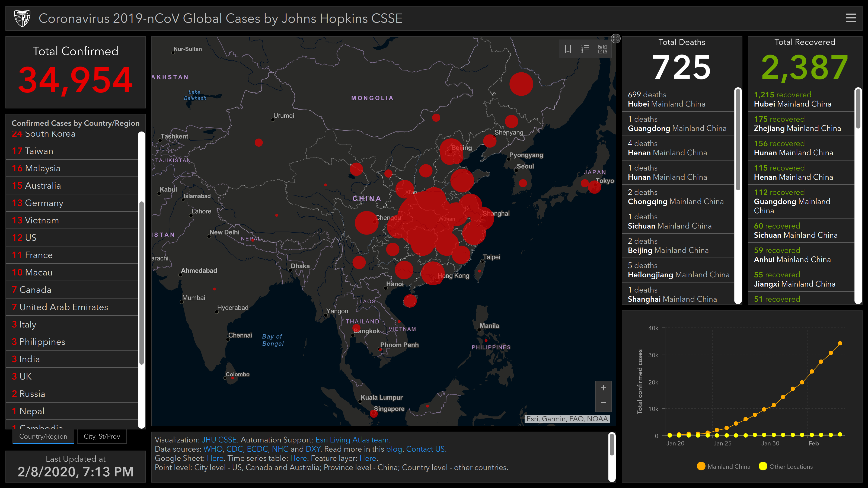Follow the Esri Living Atlas team link

[x=352, y=440]
